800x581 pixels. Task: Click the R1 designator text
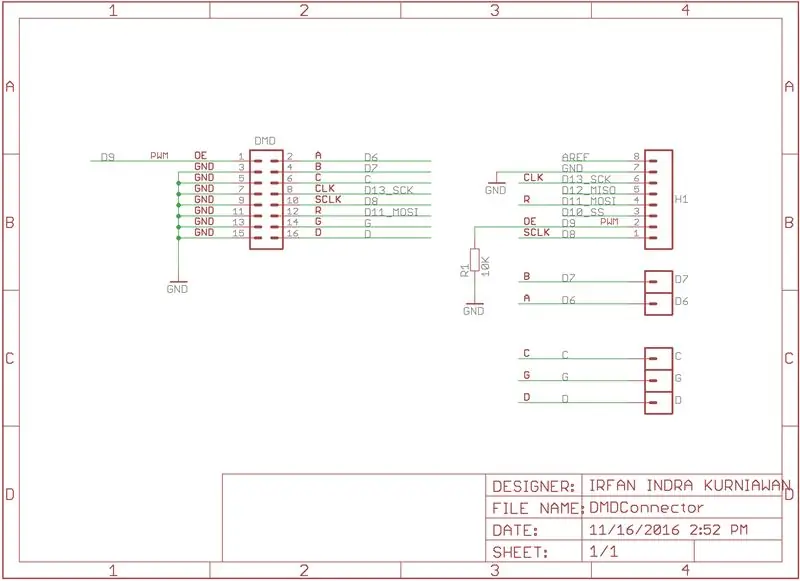(464, 271)
